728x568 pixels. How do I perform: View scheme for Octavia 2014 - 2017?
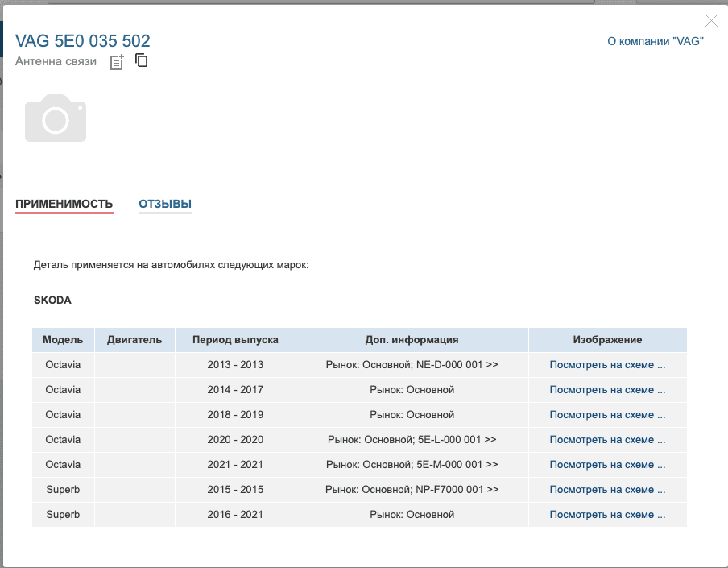[607, 390]
